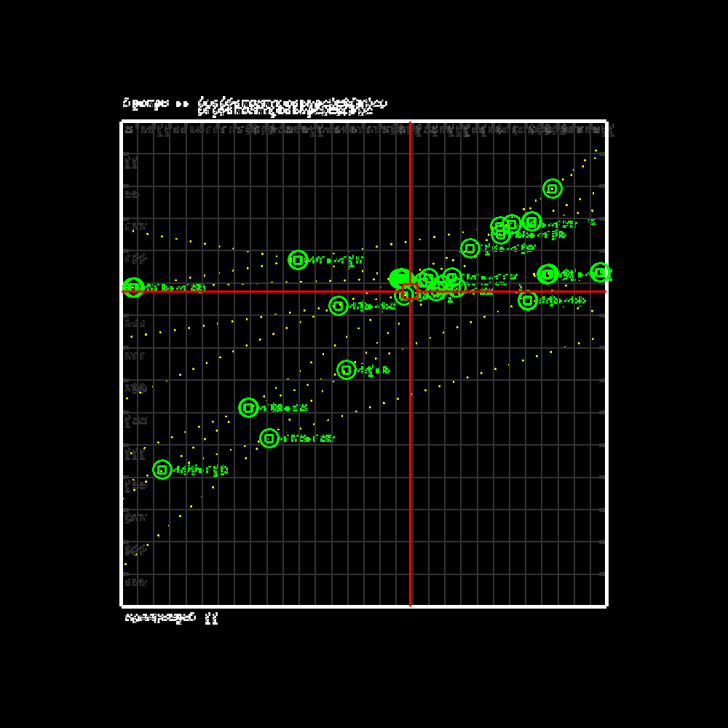Click the green marker midway down the lower-left quadrant

(347, 370)
